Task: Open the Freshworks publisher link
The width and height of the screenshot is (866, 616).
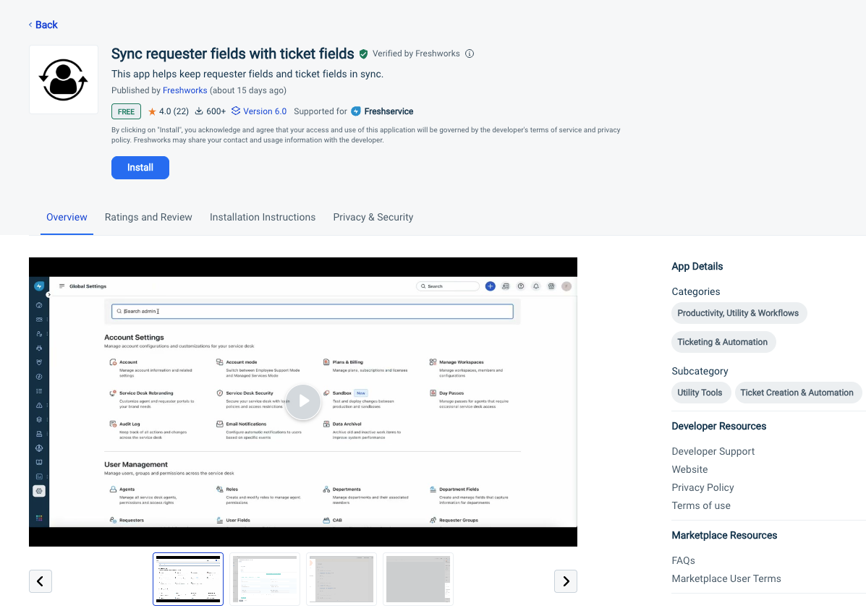Action: pos(185,90)
